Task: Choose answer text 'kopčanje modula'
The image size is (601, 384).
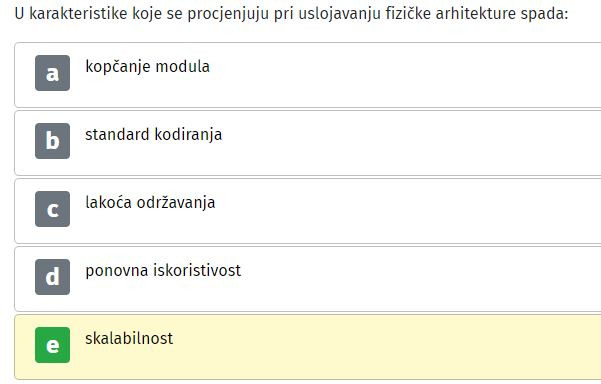Action: (x=148, y=67)
